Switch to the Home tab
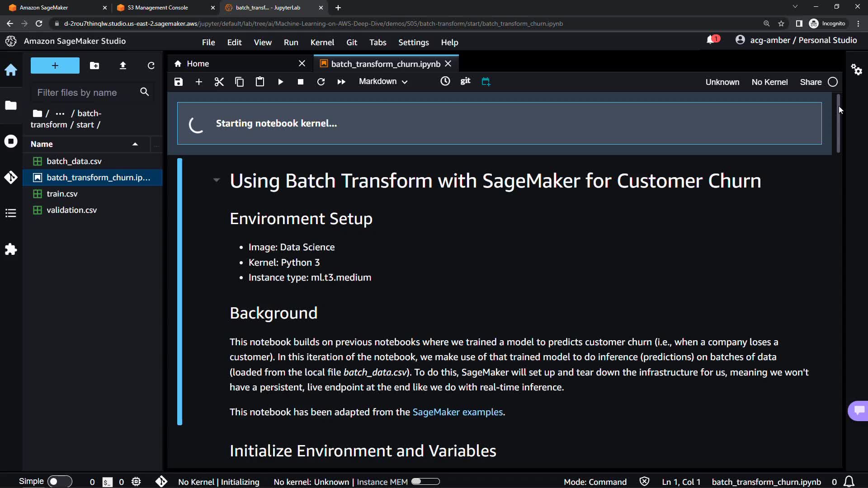 tap(198, 64)
